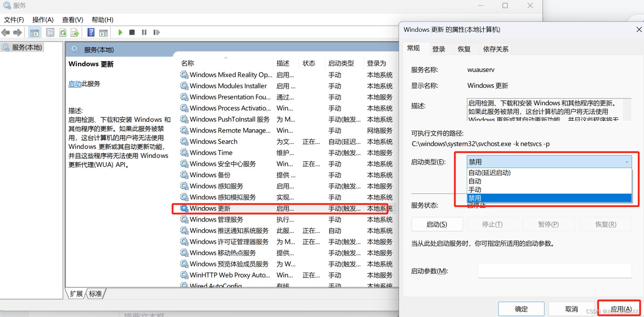The image size is (644, 317).
Task: Click the Restart Service toolbar icon
Action: 156,32
